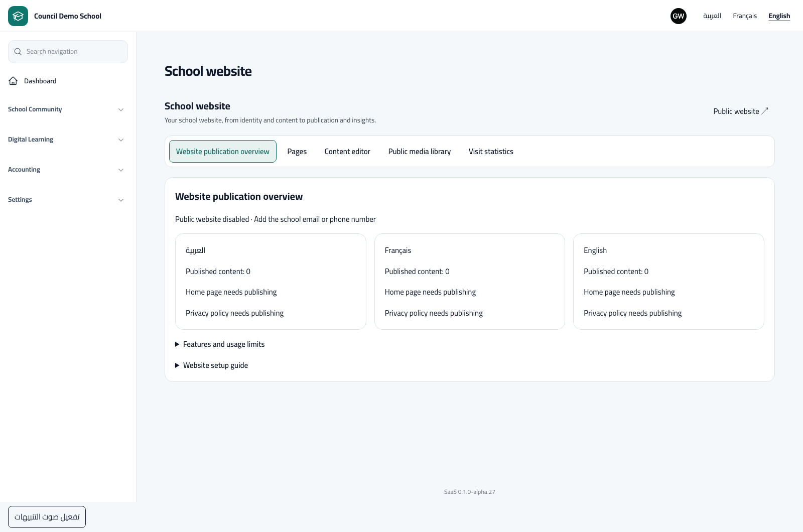Open the Content editor tab
The image size is (803, 532).
click(x=347, y=152)
